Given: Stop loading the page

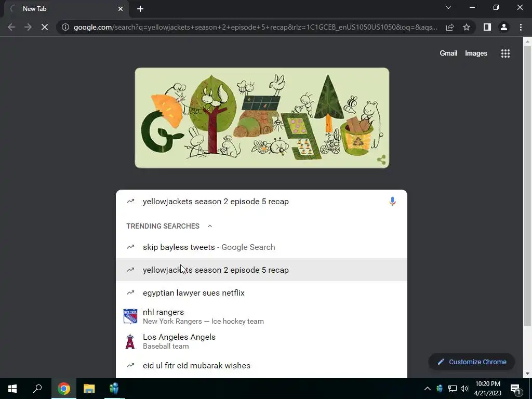Looking at the screenshot, I should pyautogui.click(x=45, y=27).
